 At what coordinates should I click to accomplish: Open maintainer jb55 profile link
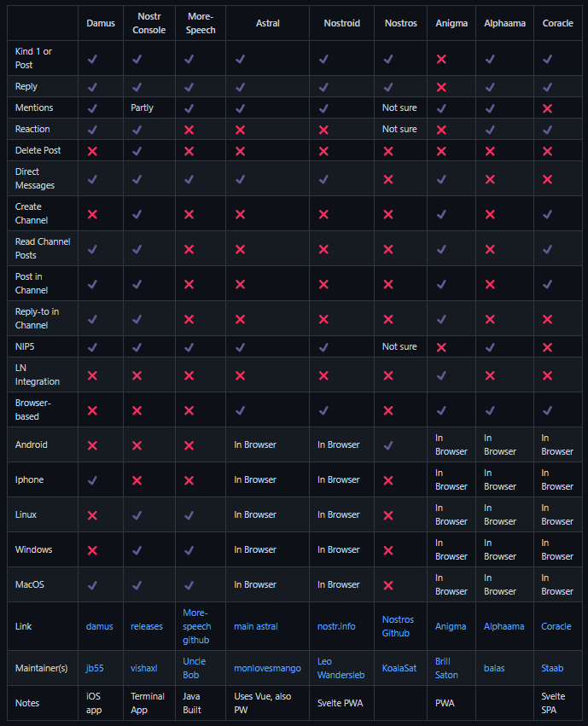(x=95, y=668)
